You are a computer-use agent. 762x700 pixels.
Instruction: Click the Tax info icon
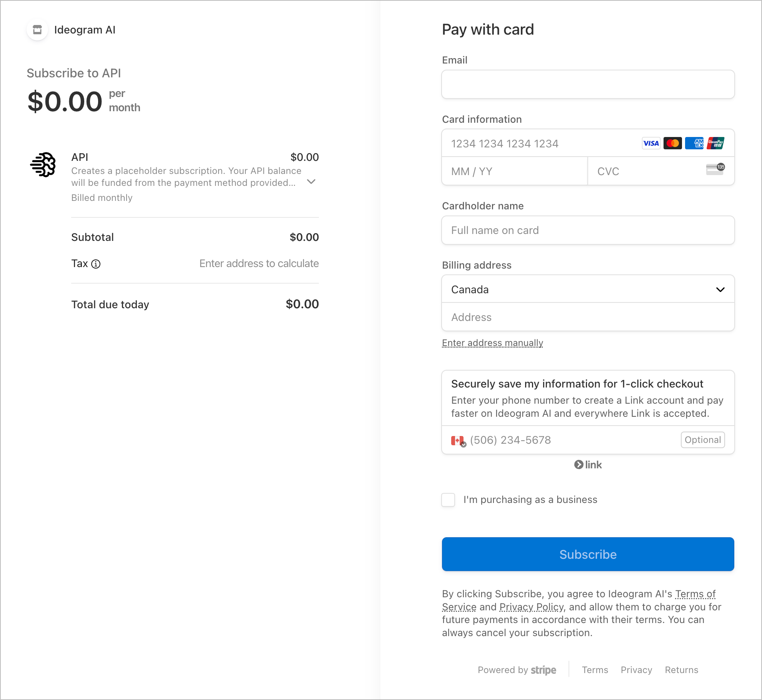click(96, 264)
